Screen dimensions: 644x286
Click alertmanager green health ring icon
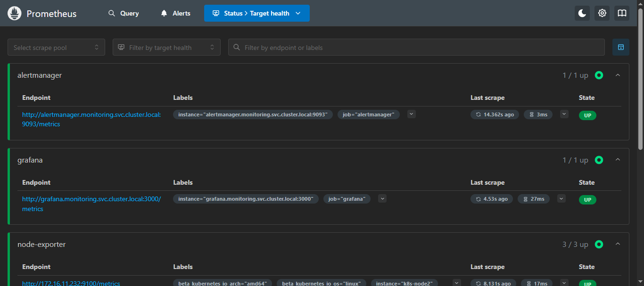point(599,75)
